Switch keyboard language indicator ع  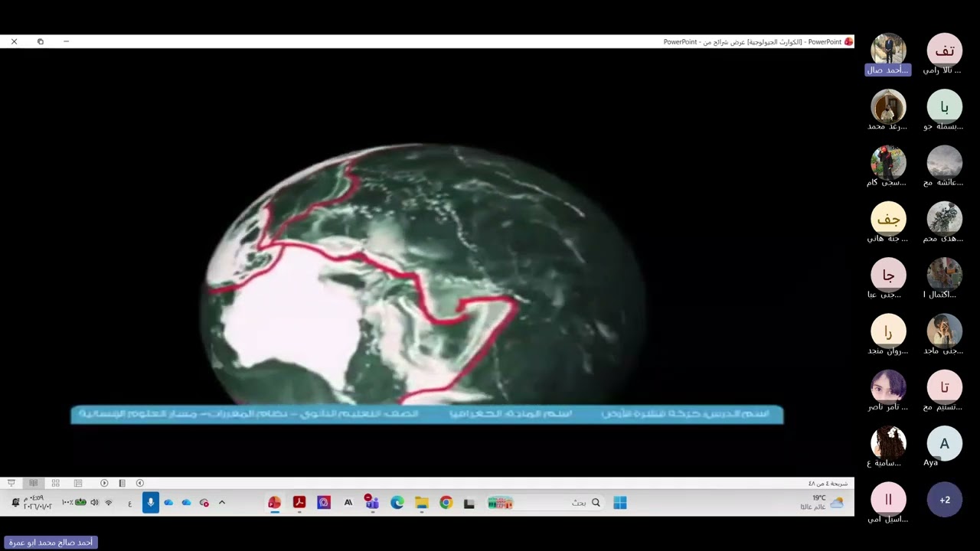tap(129, 503)
